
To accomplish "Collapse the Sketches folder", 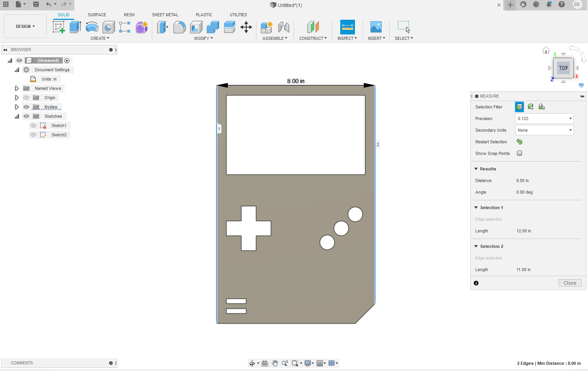I will coord(17,116).
